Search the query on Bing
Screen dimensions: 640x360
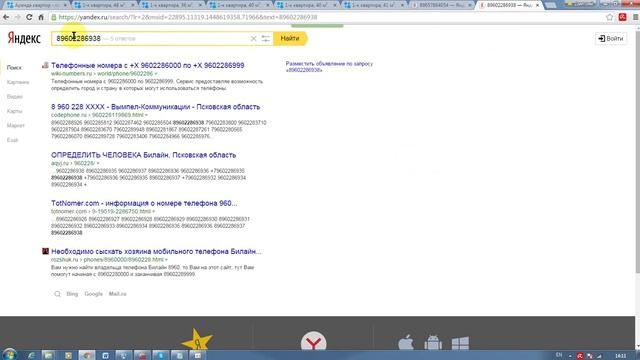[x=72, y=294]
